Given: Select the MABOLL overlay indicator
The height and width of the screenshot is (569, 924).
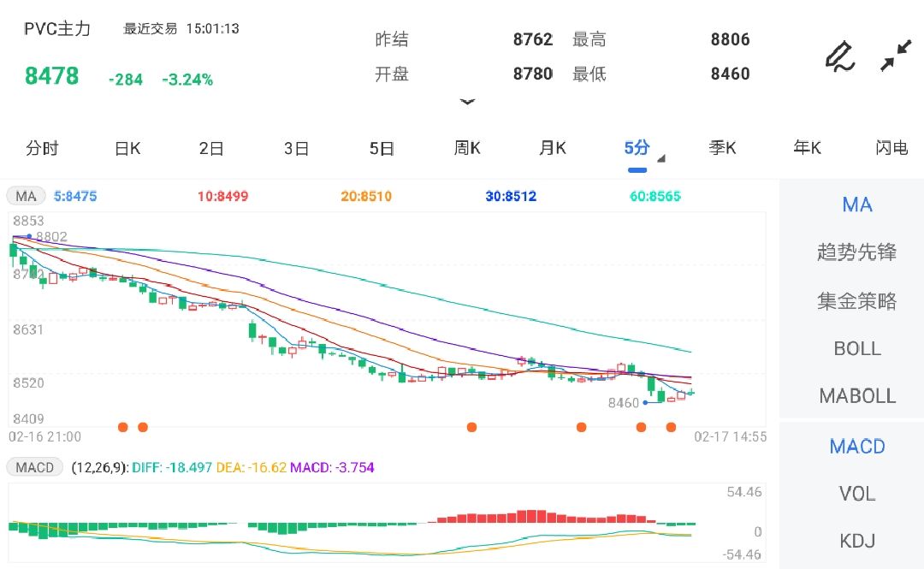Looking at the screenshot, I should point(857,395).
